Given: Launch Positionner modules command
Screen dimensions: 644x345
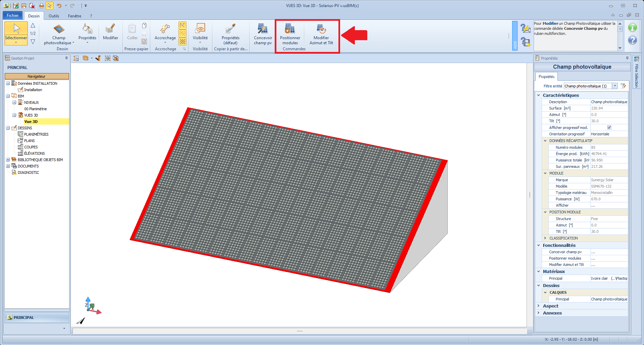Looking at the screenshot, I should tap(290, 34).
